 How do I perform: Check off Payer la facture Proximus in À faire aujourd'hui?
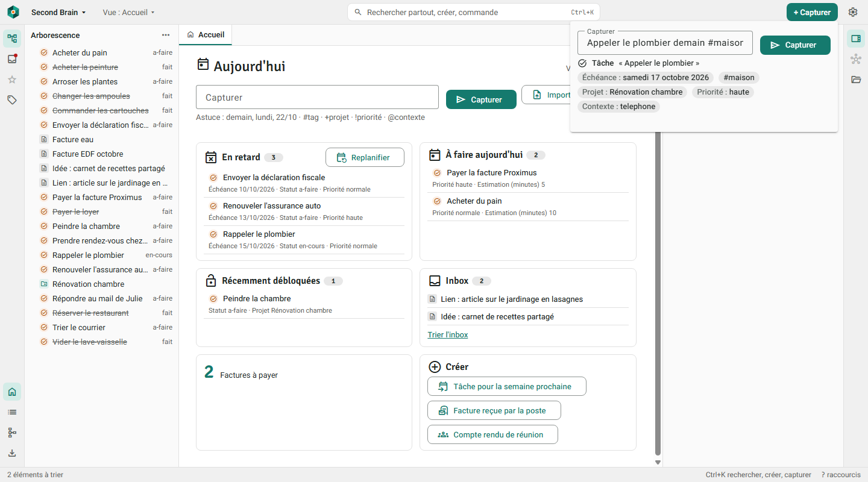[438, 173]
